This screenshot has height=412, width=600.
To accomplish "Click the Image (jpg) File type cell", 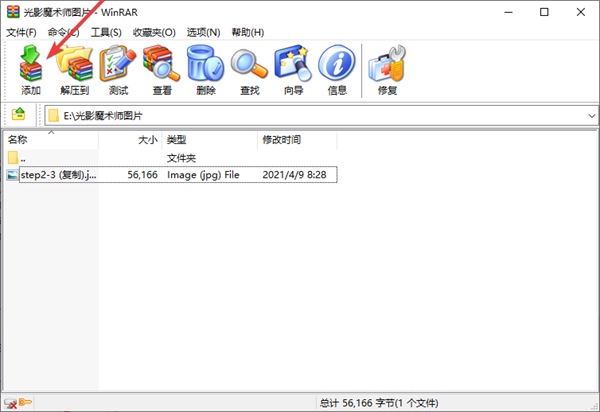I will (203, 175).
